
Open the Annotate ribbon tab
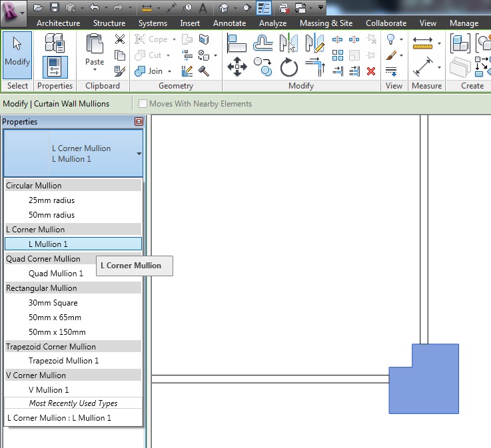pyautogui.click(x=229, y=23)
